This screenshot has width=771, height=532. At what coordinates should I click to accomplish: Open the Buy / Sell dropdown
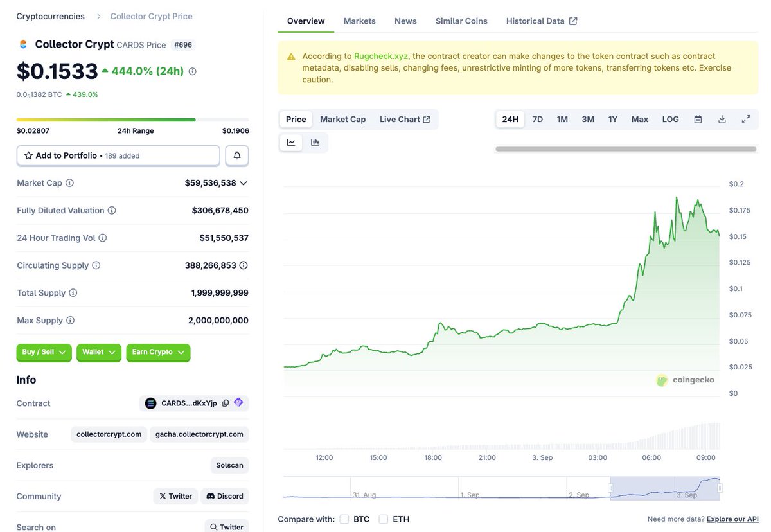[44, 352]
